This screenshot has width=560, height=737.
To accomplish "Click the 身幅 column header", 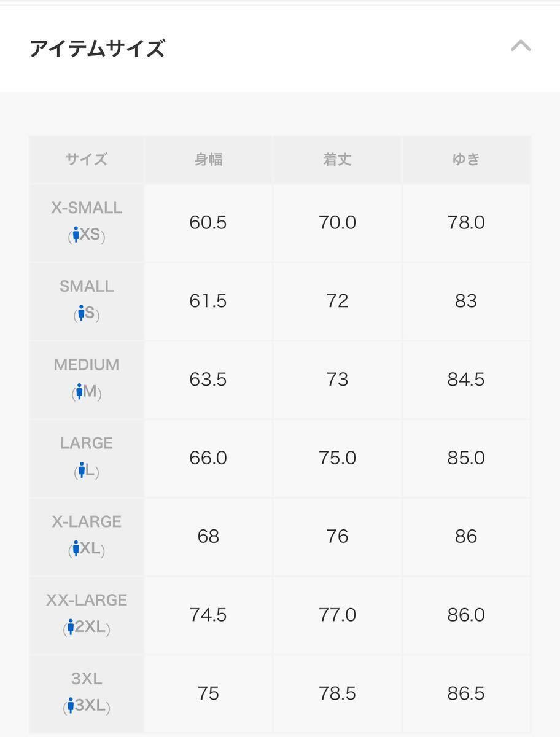I will point(208,160).
